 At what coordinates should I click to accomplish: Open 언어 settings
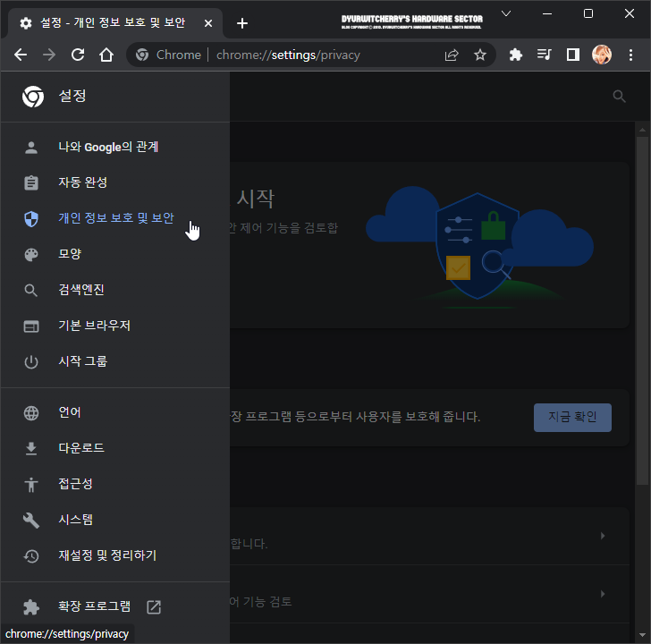point(115,412)
